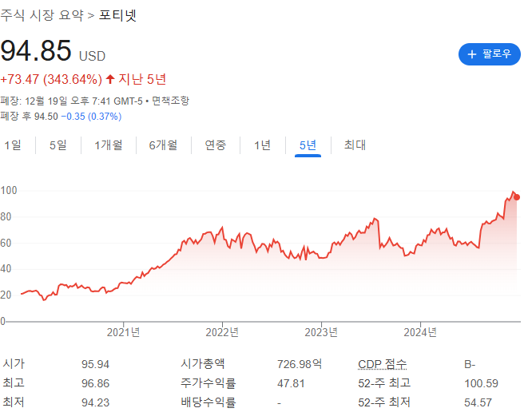
Task: Click the 주가수익률 label
Action: coord(208,383)
